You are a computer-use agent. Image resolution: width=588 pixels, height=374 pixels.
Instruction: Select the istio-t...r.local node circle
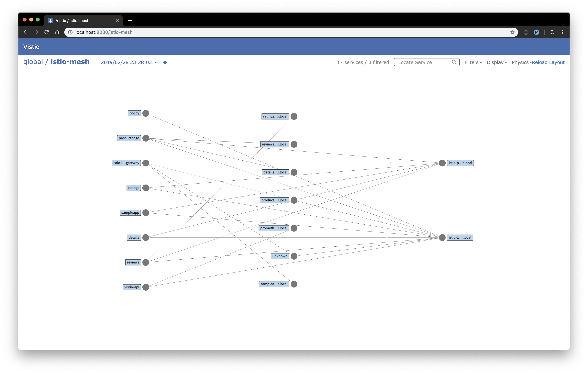pos(442,237)
